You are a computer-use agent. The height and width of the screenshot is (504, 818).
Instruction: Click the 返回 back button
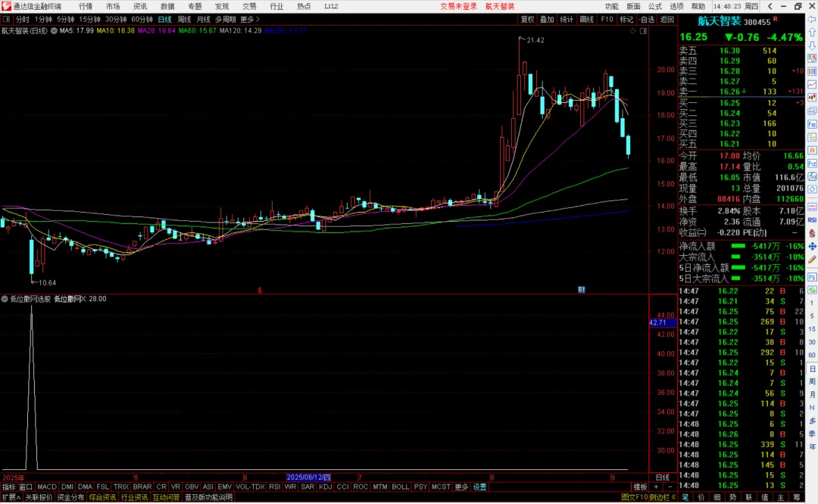coord(667,19)
